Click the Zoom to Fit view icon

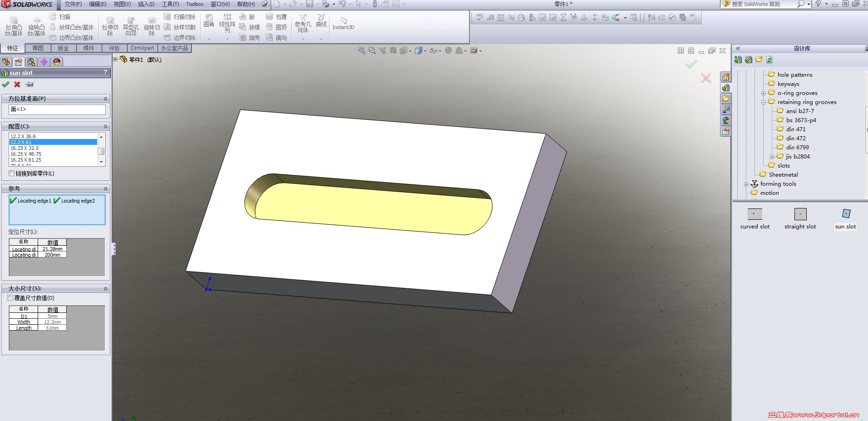pyautogui.click(x=361, y=50)
